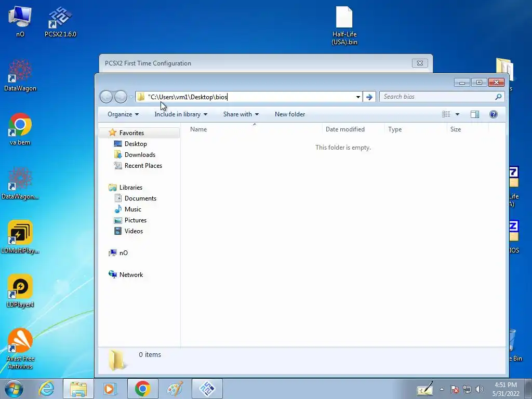Maximize the Explorer bios window
Screen dimensions: 532x399
(479, 83)
